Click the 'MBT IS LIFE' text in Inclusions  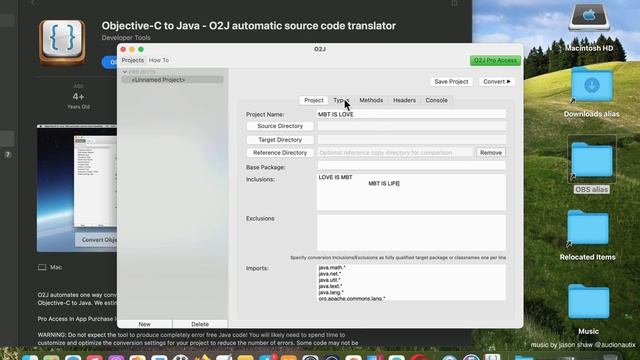pyautogui.click(x=384, y=184)
